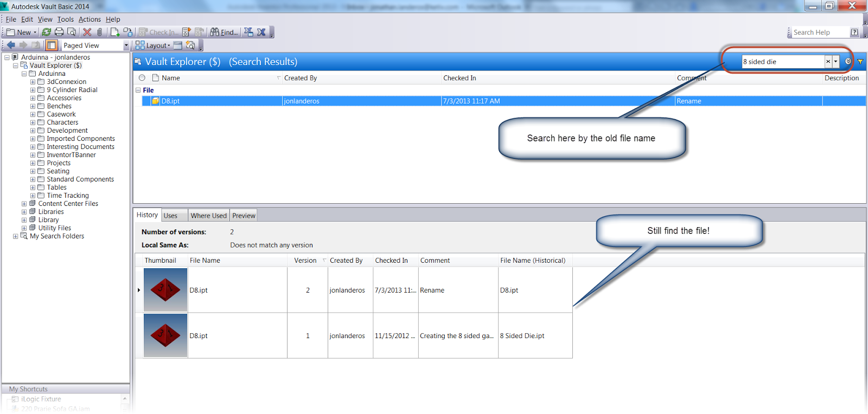Click the Add Files icon
This screenshot has height=414, width=868.
click(x=115, y=32)
